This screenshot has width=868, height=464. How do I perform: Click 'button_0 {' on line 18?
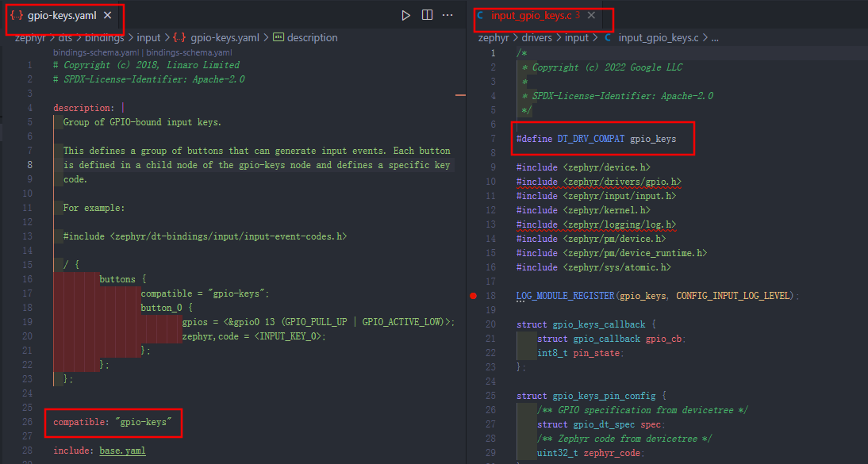167,308
